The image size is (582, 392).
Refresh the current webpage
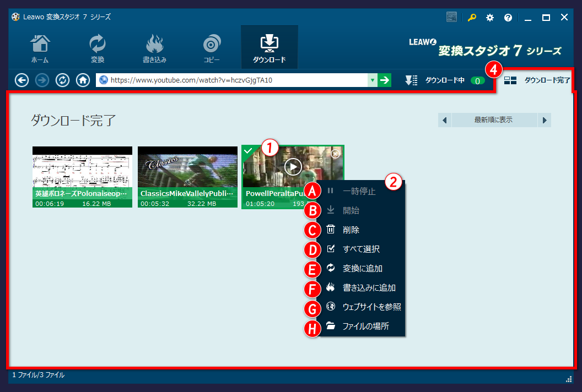click(62, 80)
